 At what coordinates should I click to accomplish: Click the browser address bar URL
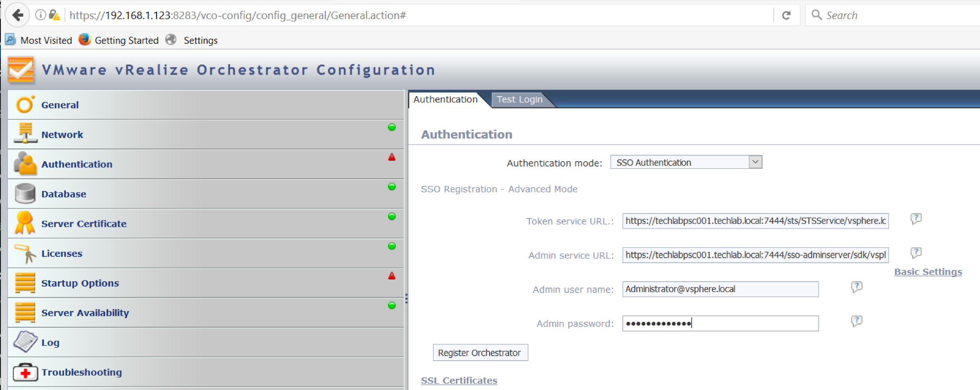[238, 15]
